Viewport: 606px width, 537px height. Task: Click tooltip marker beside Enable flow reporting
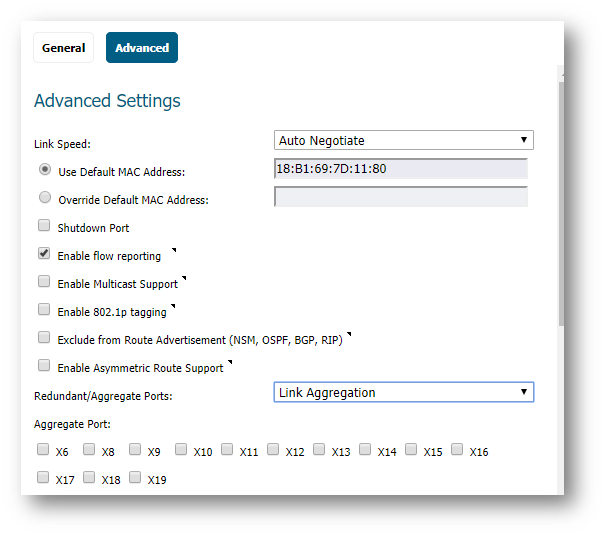(x=174, y=250)
